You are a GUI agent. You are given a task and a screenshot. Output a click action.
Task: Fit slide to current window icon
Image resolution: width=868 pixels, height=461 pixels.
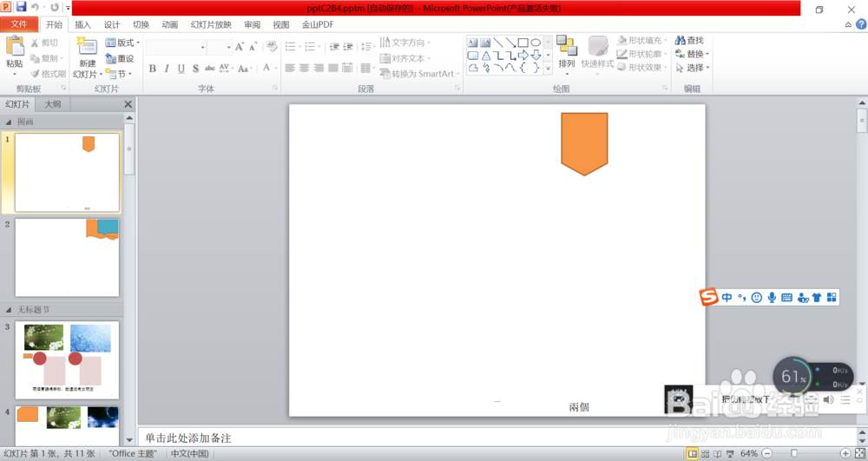click(860, 454)
